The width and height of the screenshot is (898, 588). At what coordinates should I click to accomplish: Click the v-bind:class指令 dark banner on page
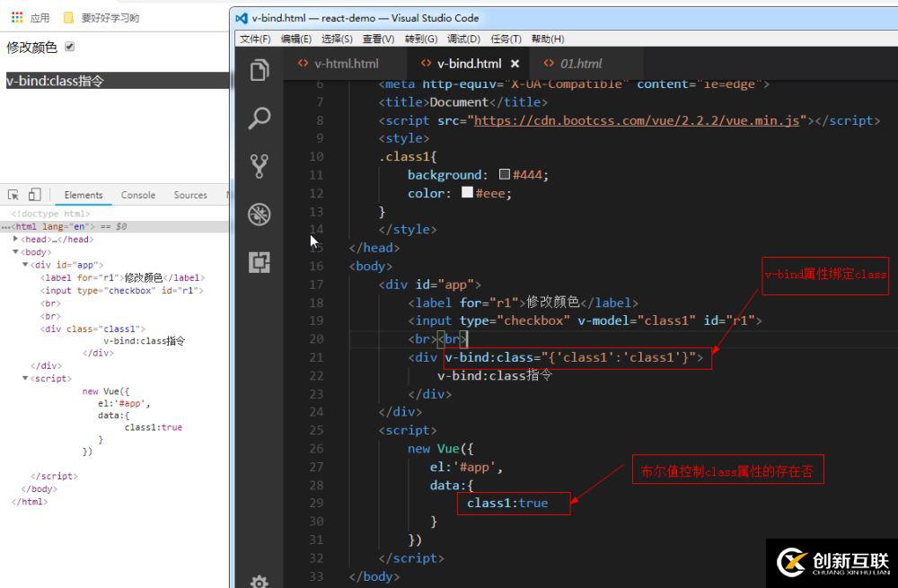[x=118, y=81]
